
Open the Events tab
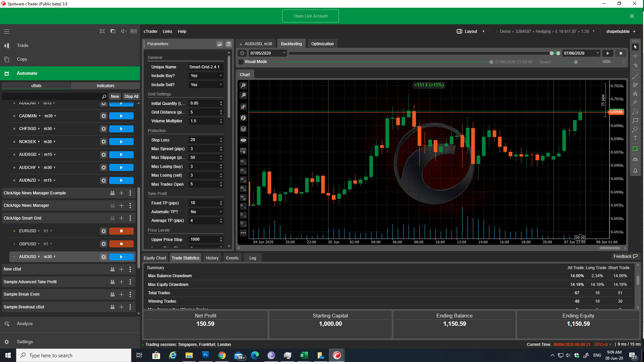(x=232, y=258)
